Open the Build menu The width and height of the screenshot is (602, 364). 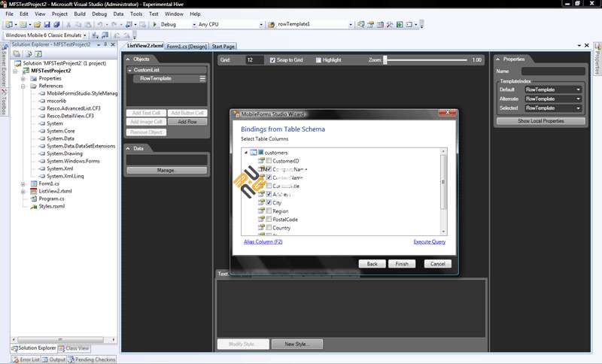(79, 14)
